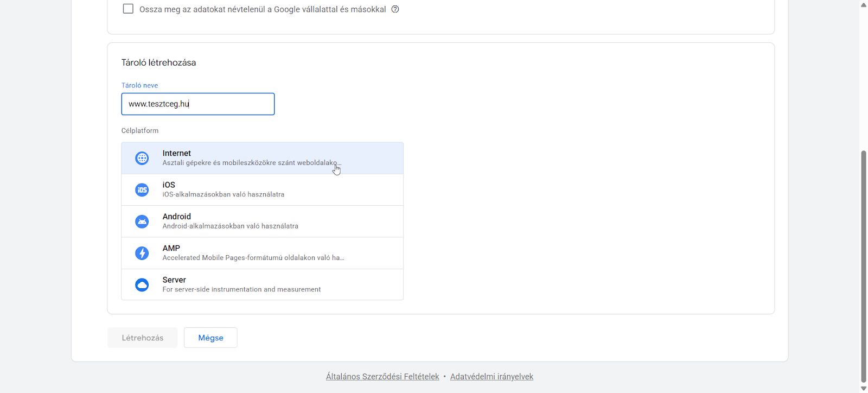Click the 'Célplatform' label text
This screenshot has width=868, height=393.
point(140,131)
